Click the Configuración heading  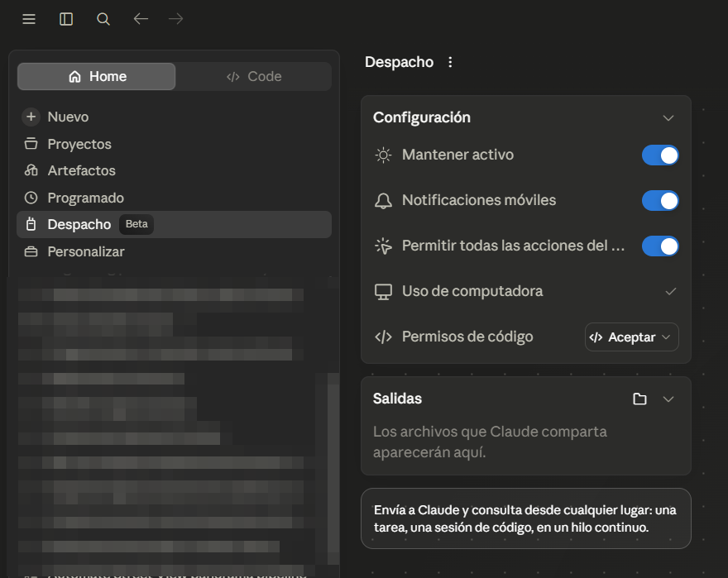[x=422, y=117]
